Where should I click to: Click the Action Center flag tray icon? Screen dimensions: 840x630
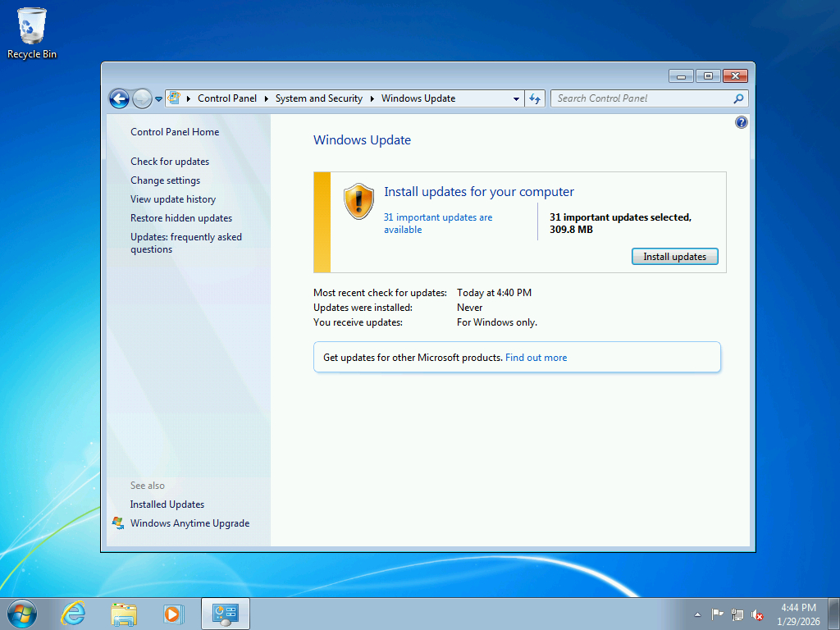click(x=717, y=614)
